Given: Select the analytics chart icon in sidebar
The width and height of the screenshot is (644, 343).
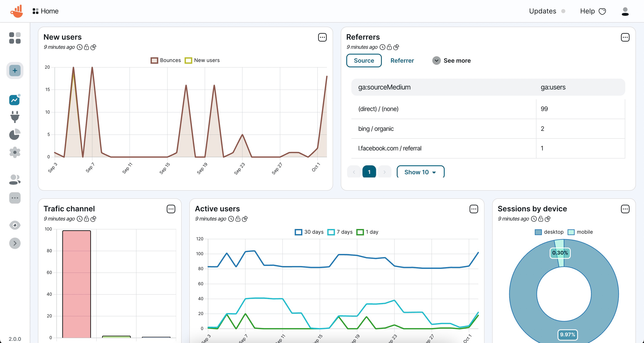Looking at the screenshot, I should 14,100.
